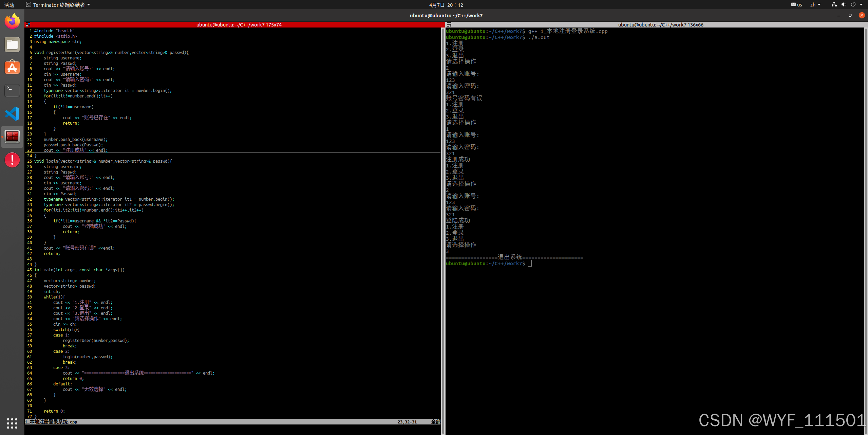Focus left pane red title bar
Image resolution: width=868 pixels, height=435 pixels.
click(x=239, y=25)
